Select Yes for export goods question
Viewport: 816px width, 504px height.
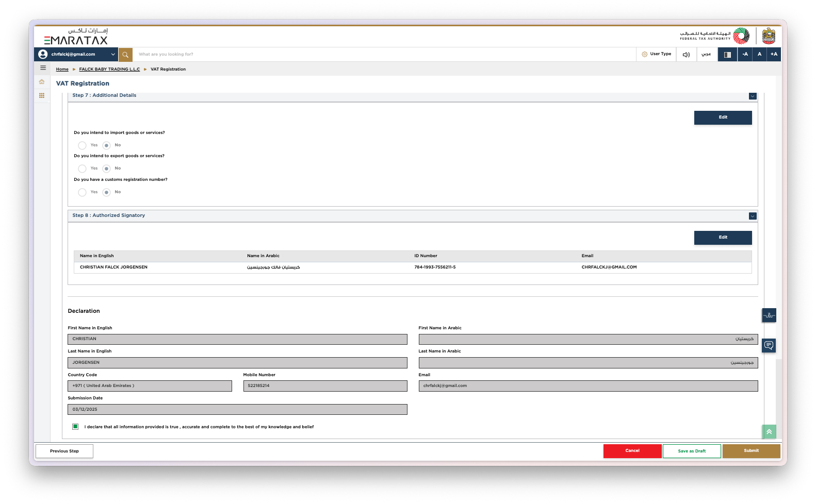click(83, 169)
